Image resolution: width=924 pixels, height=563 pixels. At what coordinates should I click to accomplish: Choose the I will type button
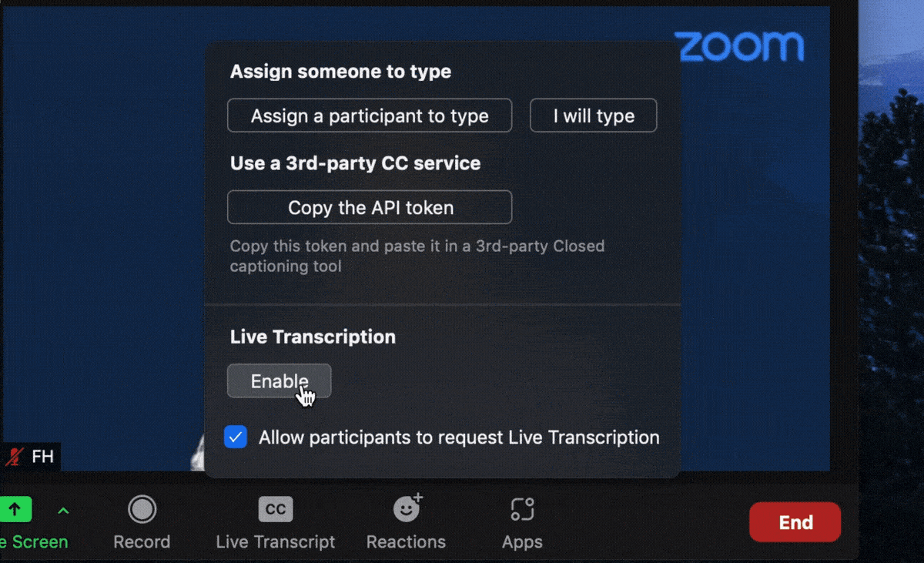594,116
